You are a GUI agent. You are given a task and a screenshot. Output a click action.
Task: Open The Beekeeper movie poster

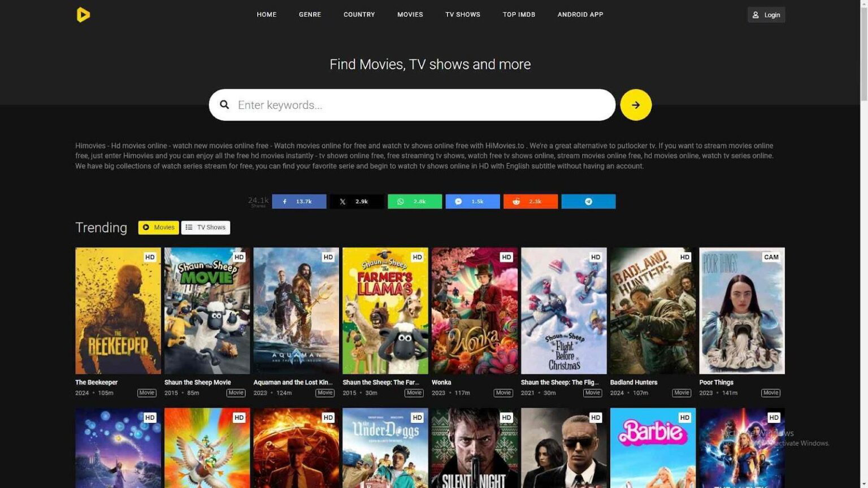tap(118, 311)
